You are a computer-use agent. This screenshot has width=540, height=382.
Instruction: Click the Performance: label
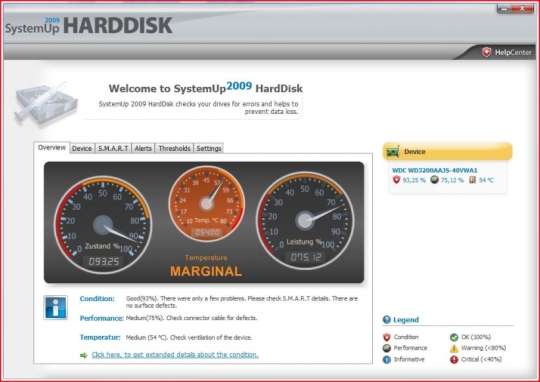click(x=102, y=318)
